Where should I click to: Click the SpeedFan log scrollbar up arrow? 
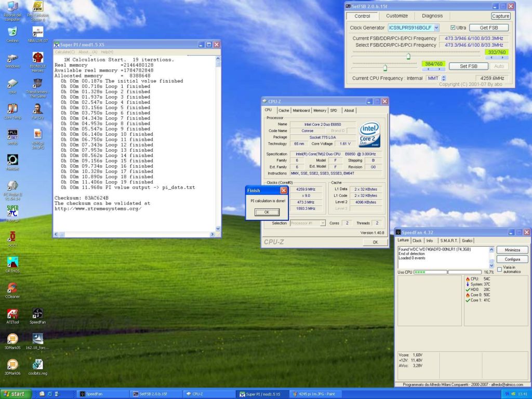click(x=491, y=250)
